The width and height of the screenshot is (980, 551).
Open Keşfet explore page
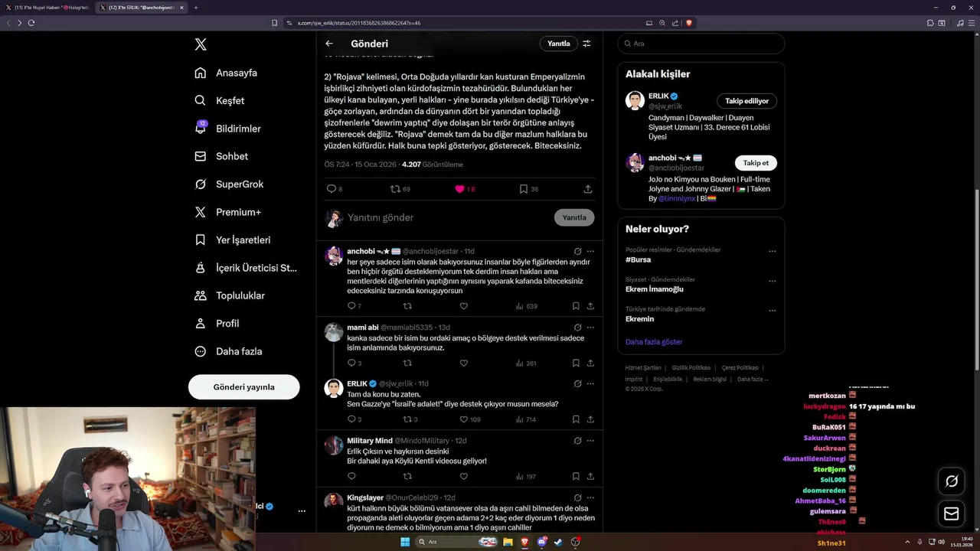pyautogui.click(x=220, y=100)
